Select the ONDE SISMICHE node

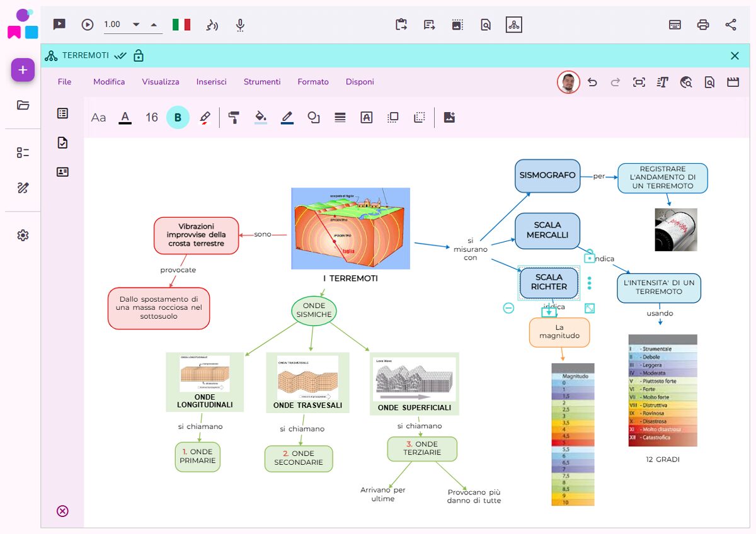coord(314,310)
